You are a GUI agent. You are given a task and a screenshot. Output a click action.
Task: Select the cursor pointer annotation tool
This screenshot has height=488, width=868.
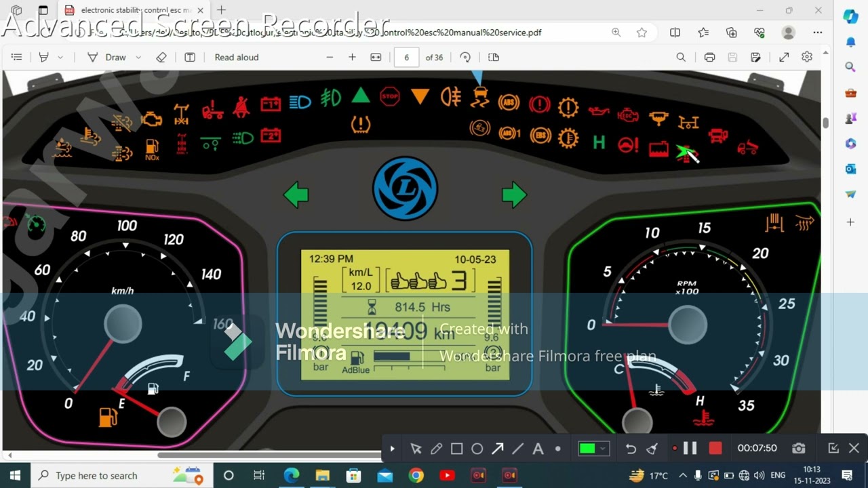[x=416, y=449]
